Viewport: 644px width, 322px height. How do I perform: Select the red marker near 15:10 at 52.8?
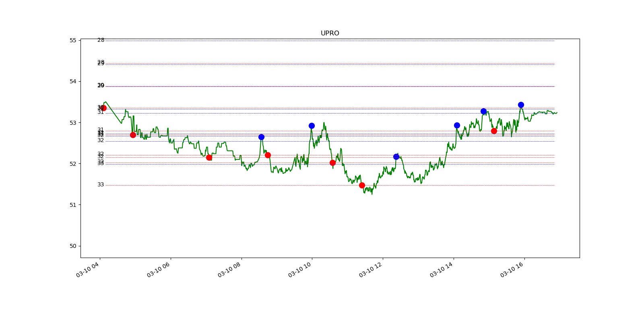tap(494, 131)
